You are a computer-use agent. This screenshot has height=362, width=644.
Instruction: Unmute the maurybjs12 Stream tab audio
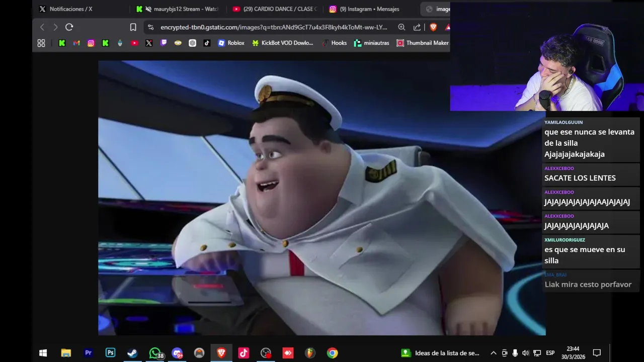148,9
